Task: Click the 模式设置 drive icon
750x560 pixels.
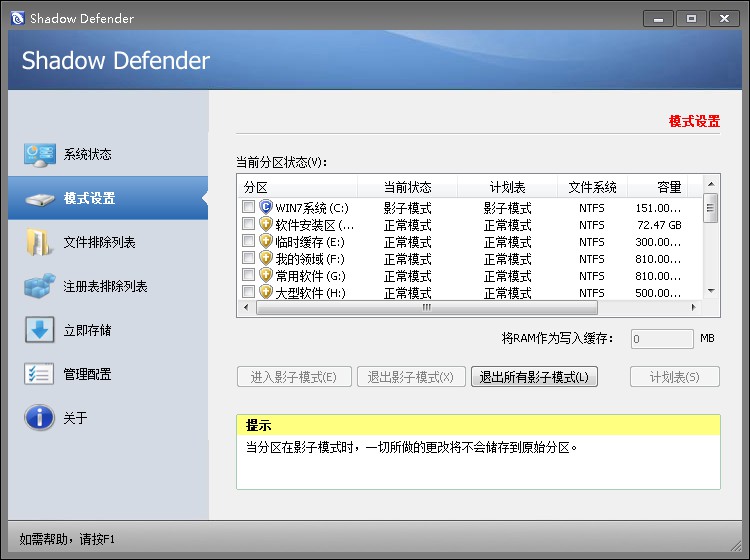Action: tap(39, 199)
